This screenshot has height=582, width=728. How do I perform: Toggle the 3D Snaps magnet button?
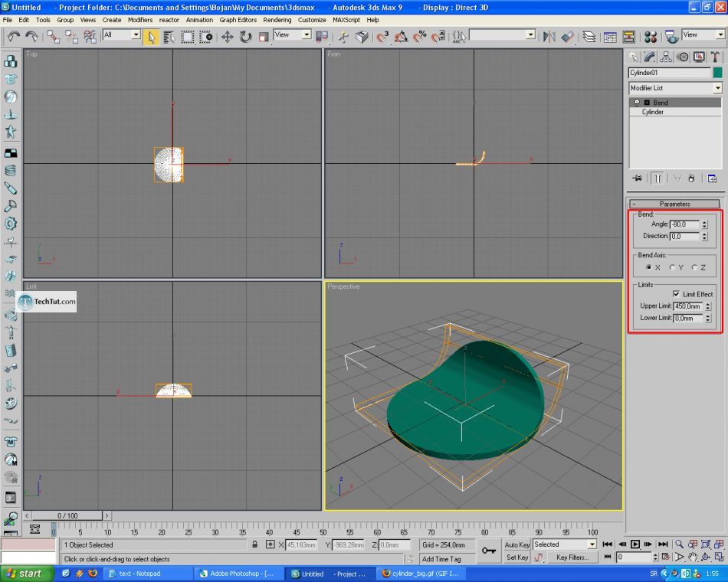pyautogui.click(x=382, y=37)
